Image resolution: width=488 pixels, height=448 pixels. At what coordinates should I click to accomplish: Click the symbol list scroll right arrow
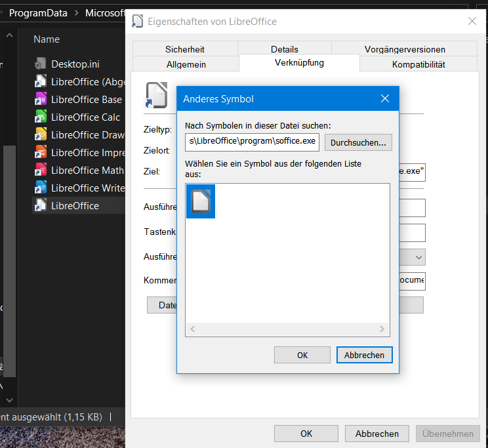click(x=382, y=329)
